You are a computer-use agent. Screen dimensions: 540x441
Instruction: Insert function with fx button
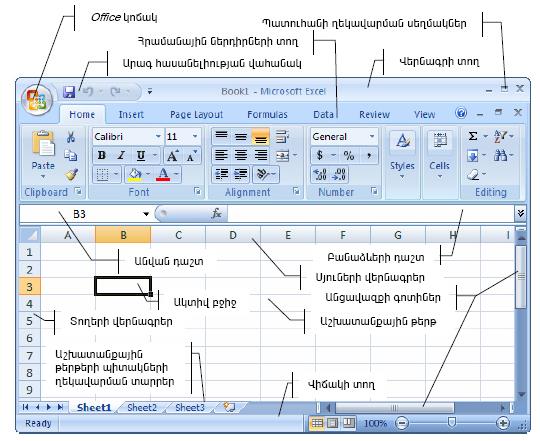point(217,214)
